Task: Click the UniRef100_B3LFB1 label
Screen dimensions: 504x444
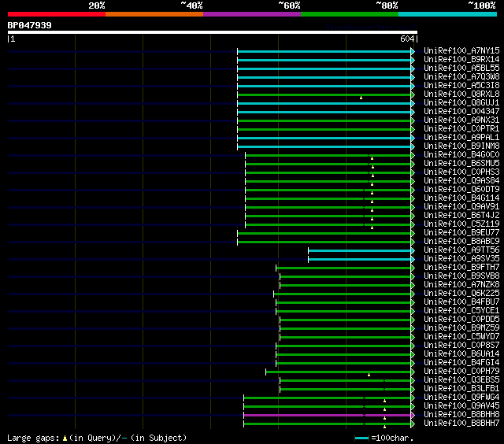Action: pos(461,389)
